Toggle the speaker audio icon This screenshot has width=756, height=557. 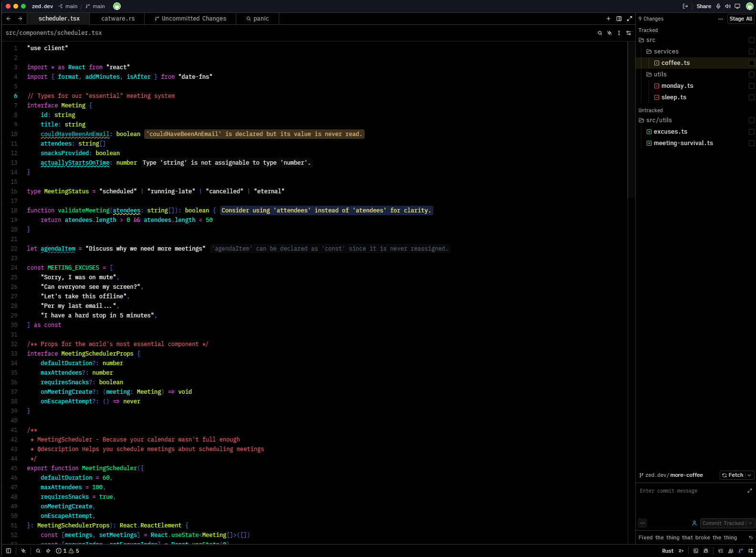coord(727,6)
